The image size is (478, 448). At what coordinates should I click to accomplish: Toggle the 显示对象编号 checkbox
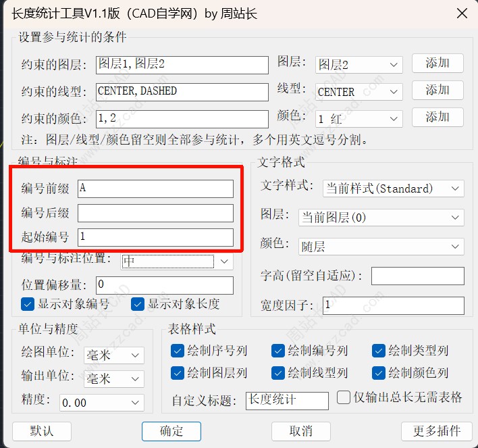click(28, 304)
